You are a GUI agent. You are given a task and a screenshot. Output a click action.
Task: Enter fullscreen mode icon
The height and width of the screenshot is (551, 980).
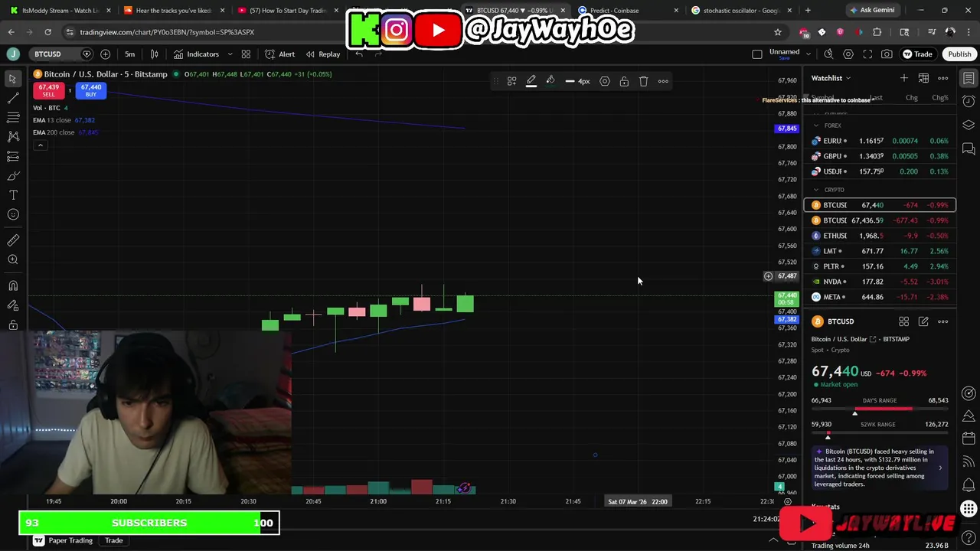tap(867, 54)
